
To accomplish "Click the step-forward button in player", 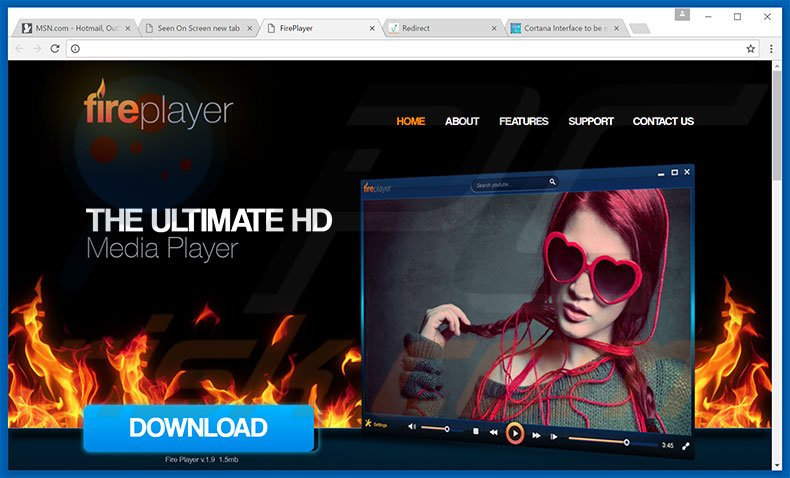I will 554,437.
